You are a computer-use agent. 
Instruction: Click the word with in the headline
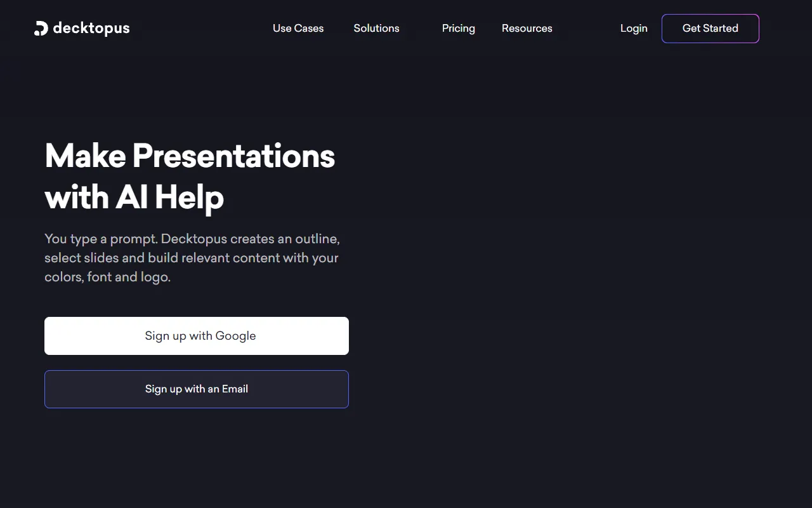coord(77,197)
